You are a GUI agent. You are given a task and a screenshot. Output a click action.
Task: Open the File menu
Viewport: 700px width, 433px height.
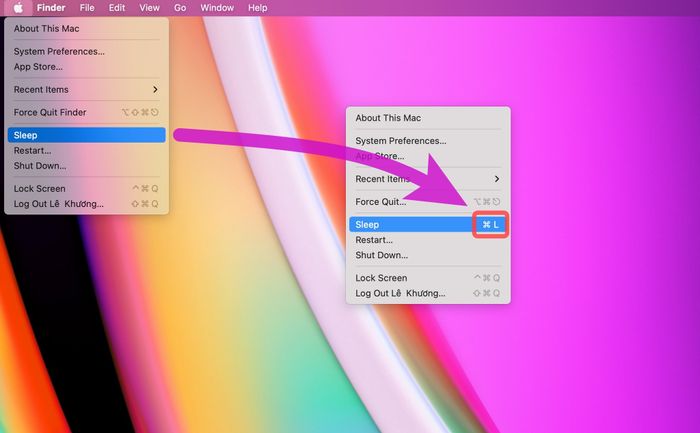pyautogui.click(x=87, y=8)
